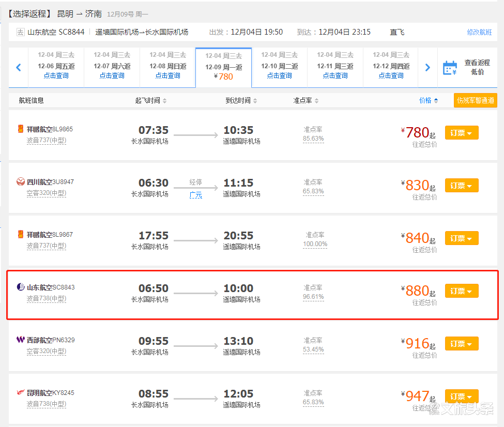This screenshot has width=504, height=427.
Task: Click aircraft type 空客320(中型) for 3U8947
Action: tap(47, 193)
